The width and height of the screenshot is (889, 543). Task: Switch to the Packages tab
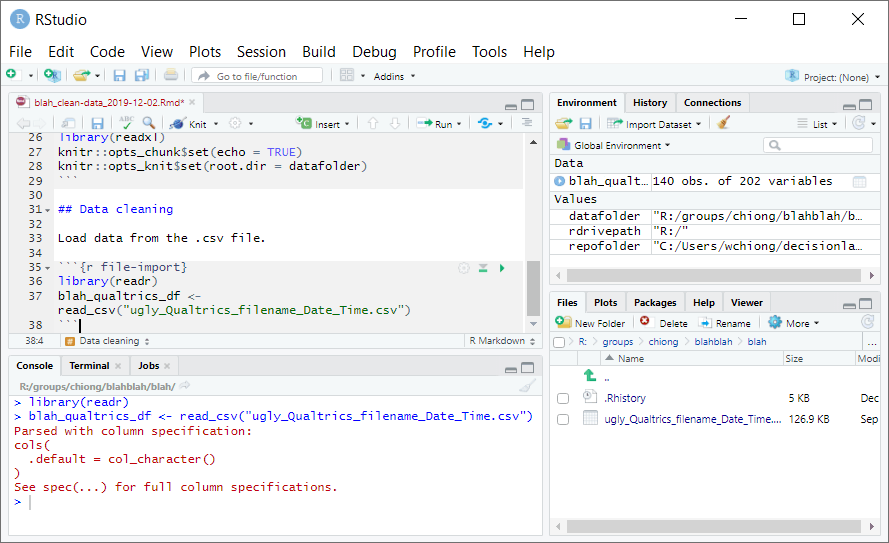tap(655, 303)
